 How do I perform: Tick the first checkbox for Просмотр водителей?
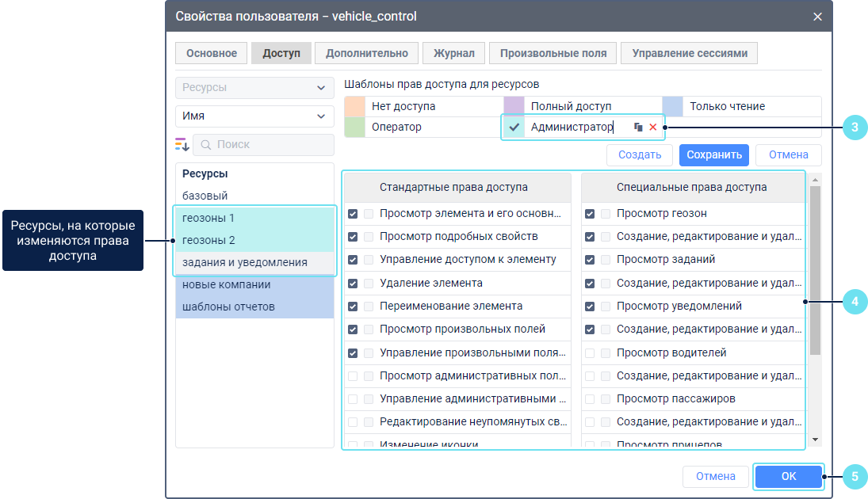tap(590, 352)
